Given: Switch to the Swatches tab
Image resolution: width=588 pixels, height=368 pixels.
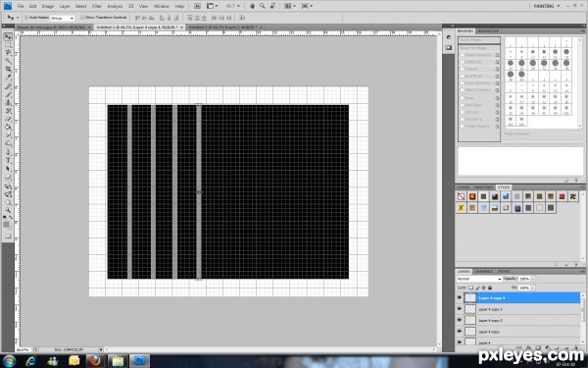Looking at the screenshot, I should [483, 187].
